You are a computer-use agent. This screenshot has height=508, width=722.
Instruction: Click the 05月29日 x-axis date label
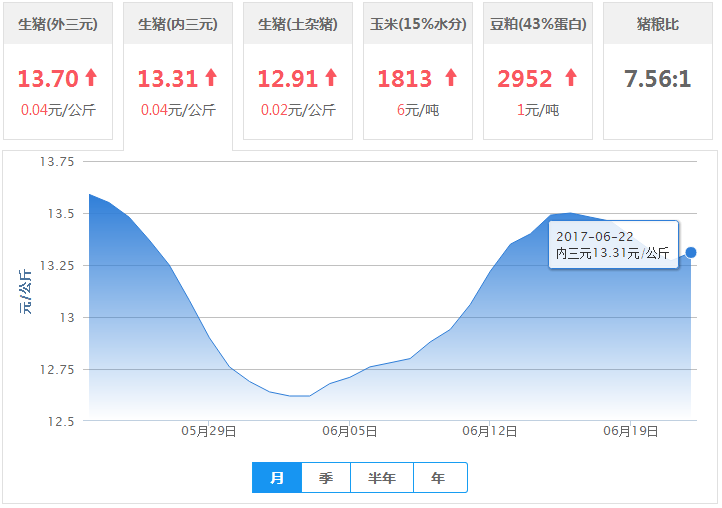pos(209,432)
